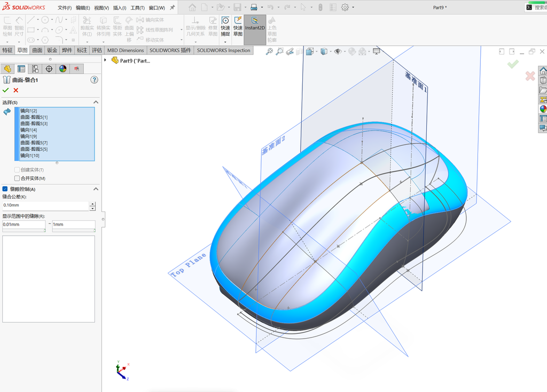Click the pin icon next to the menu bar
Image resolution: width=547 pixels, height=392 pixels.
173,7
